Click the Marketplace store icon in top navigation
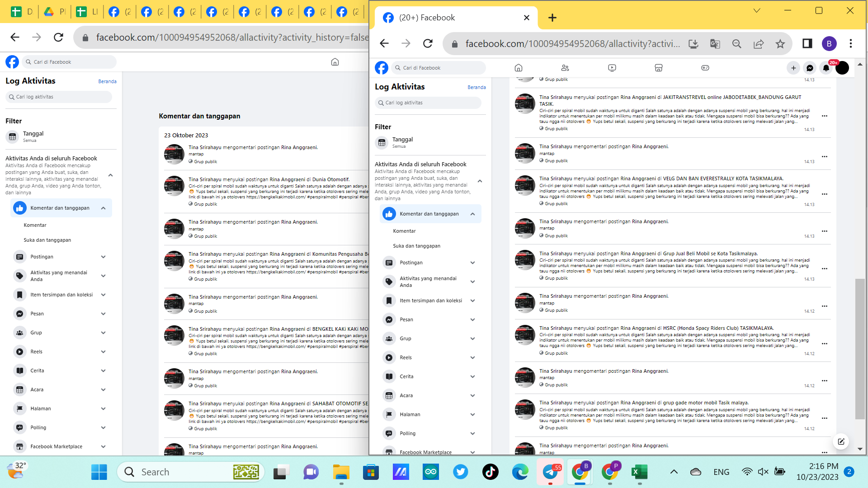 658,68
